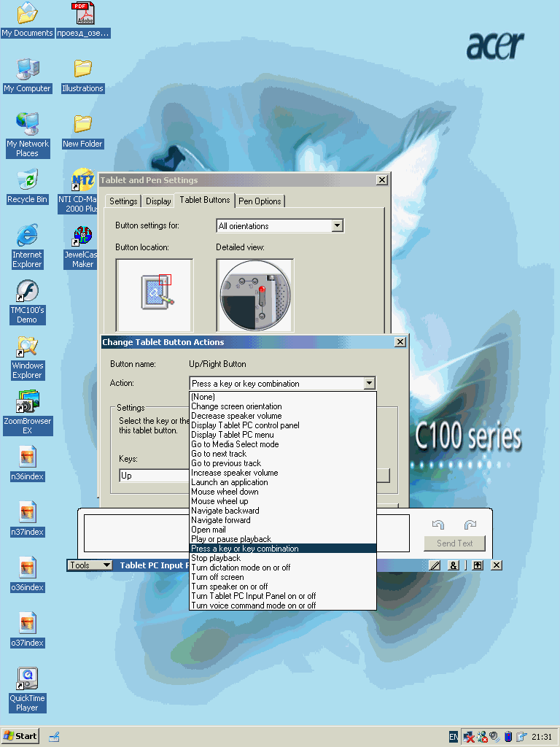Click the Input Panel undo arrow icon
Screen dimensions: 560x747
(438, 525)
